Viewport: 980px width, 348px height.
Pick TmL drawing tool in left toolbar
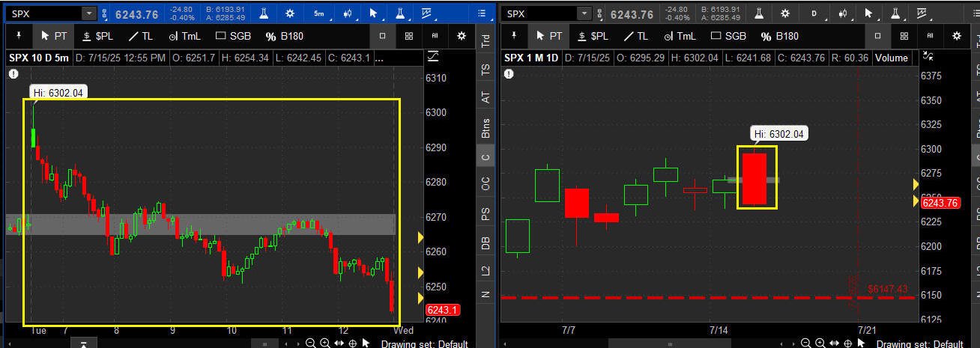(x=184, y=36)
